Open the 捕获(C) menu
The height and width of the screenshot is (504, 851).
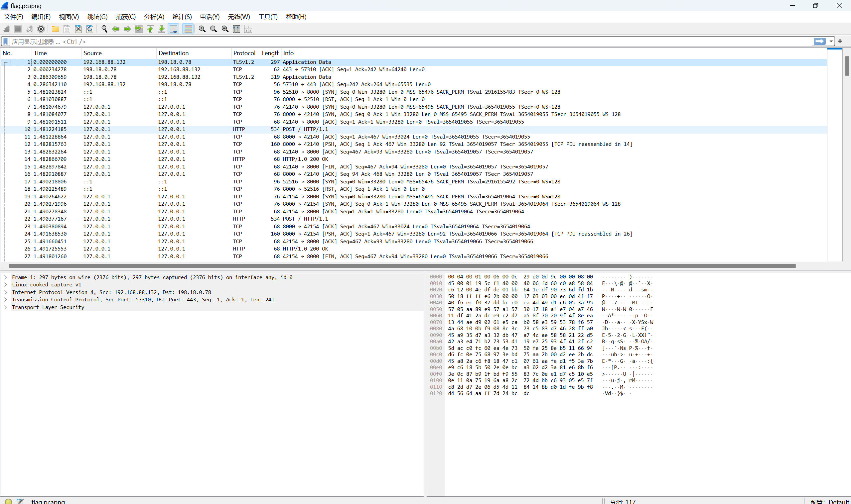(x=126, y=17)
